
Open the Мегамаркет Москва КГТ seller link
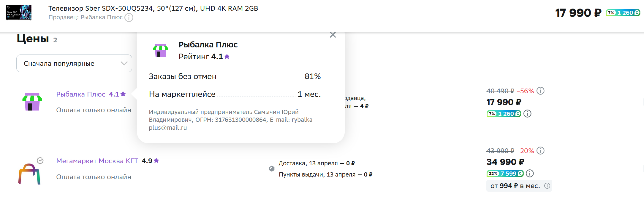pos(97,161)
